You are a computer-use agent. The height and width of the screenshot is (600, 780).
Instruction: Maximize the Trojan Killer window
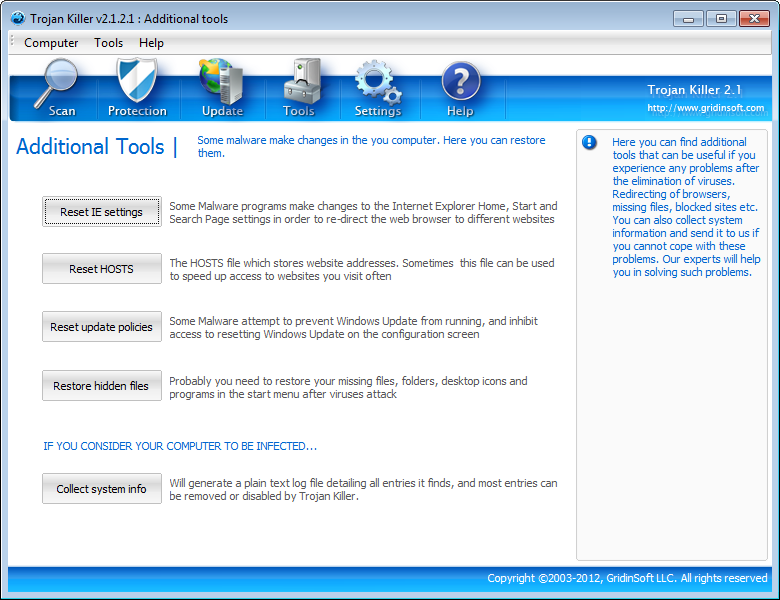click(x=721, y=19)
